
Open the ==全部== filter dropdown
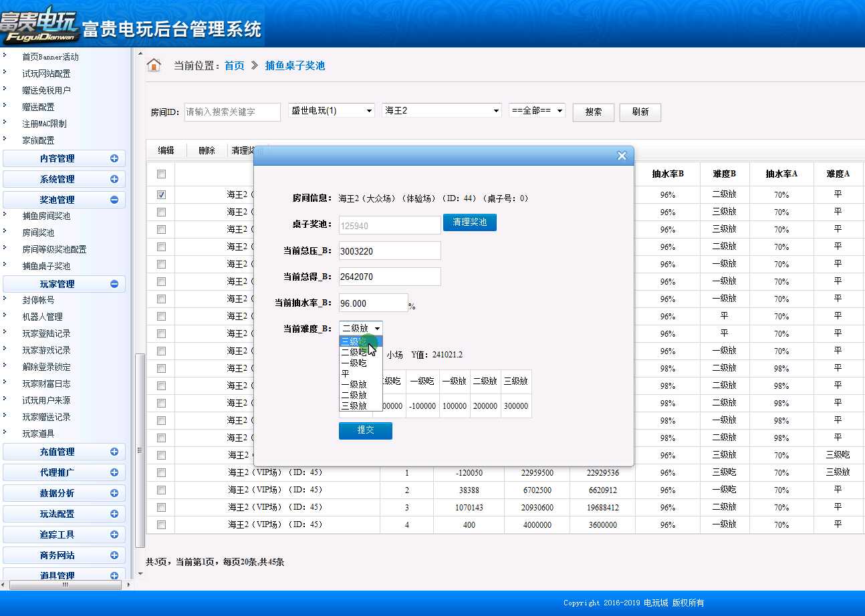(x=537, y=110)
